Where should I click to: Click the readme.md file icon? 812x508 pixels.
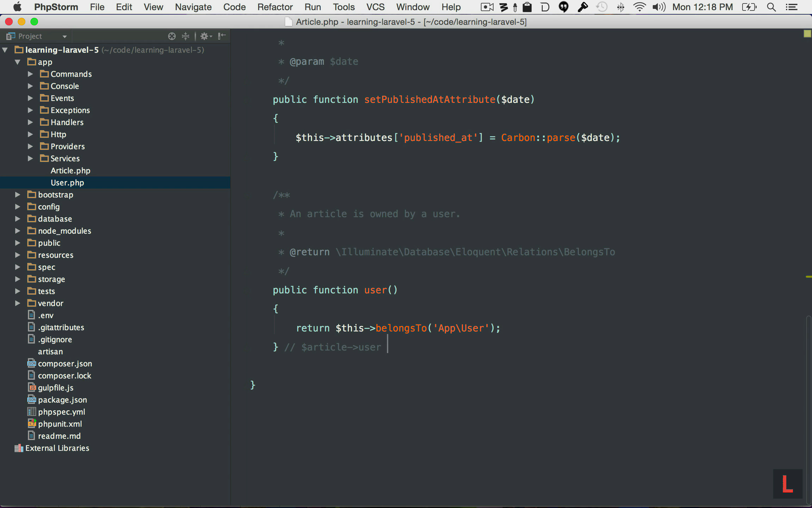(32, 436)
